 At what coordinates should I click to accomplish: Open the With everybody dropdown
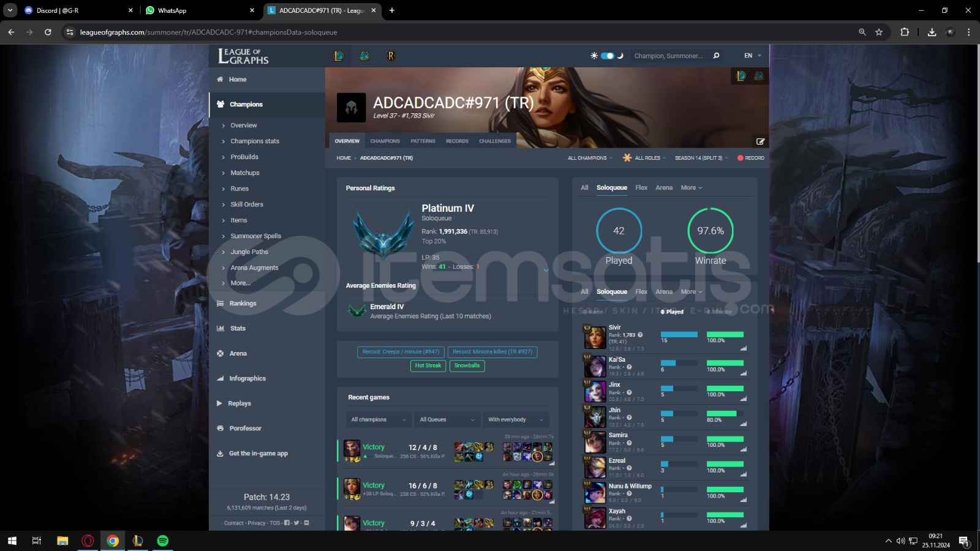(x=515, y=420)
